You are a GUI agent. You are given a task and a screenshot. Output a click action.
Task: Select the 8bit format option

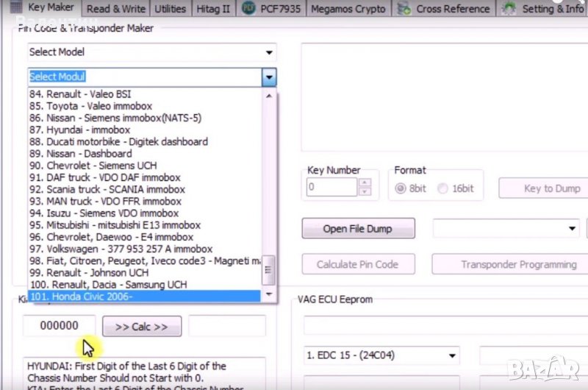pyautogui.click(x=401, y=188)
